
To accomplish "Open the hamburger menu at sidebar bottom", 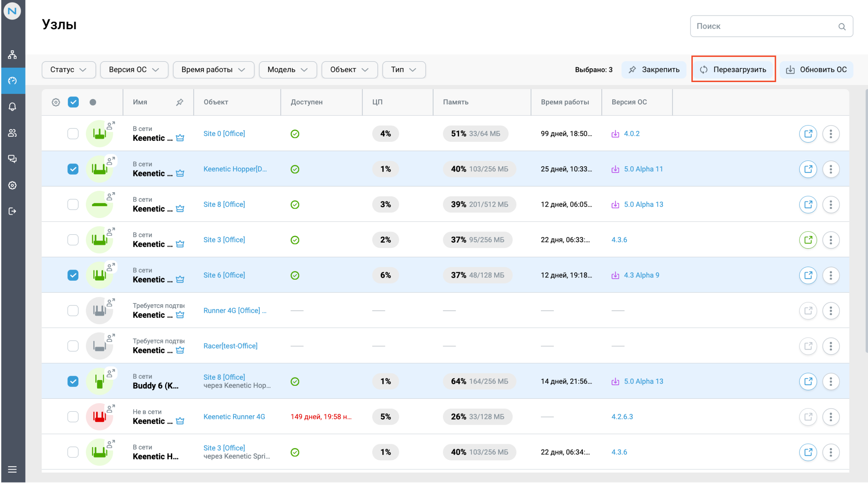I will [13, 469].
